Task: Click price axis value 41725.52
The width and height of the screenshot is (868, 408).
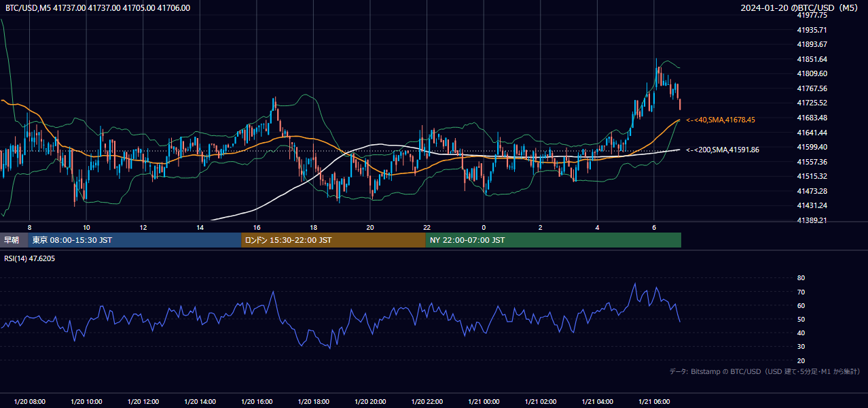Action: [x=812, y=103]
